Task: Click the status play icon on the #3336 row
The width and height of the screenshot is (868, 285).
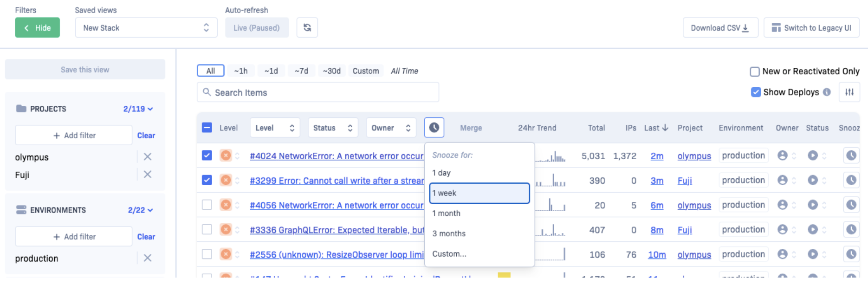Action: (812, 229)
